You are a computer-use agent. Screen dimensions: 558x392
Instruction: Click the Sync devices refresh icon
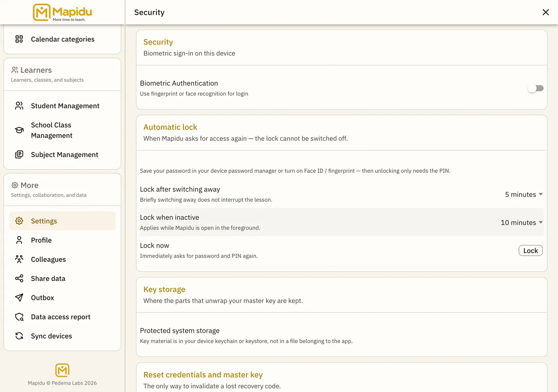pyautogui.click(x=19, y=336)
